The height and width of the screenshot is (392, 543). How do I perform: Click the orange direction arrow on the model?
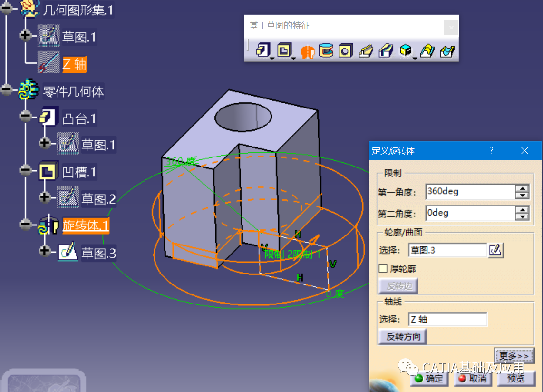point(314,239)
